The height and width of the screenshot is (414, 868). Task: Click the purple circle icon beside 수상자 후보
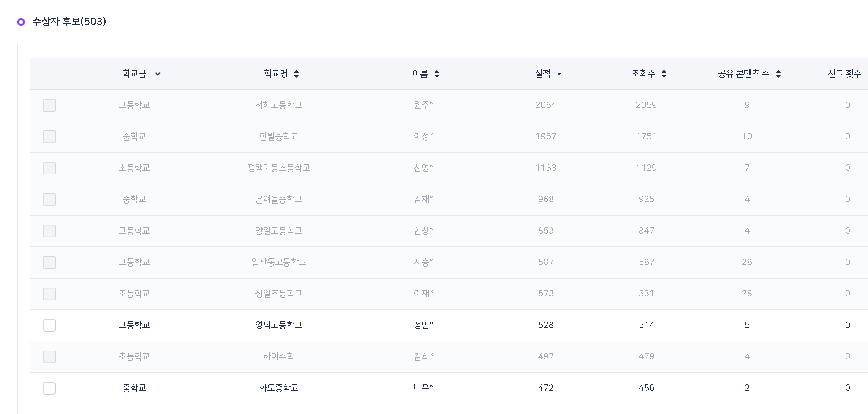[x=21, y=22]
